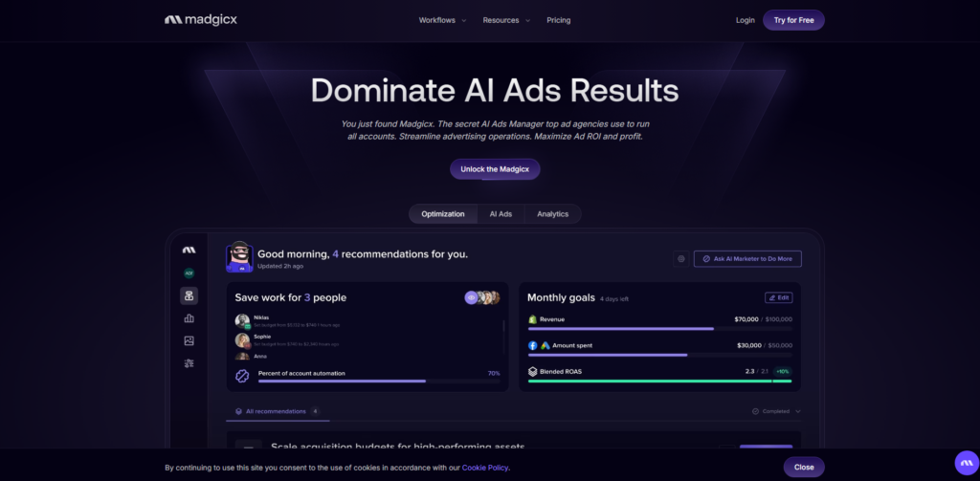Click the Madgicx logo in header
The width and height of the screenshot is (980, 481).
[x=201, y=20]
